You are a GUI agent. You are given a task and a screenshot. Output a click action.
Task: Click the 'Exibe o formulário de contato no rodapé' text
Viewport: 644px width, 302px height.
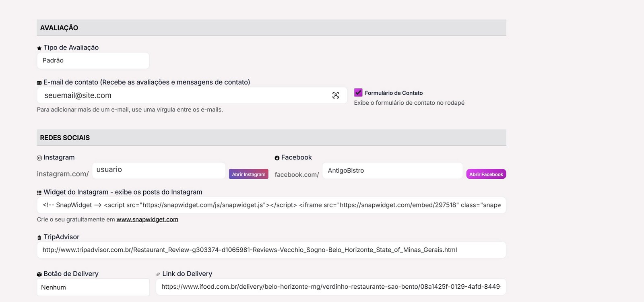[x=409, y=103]
